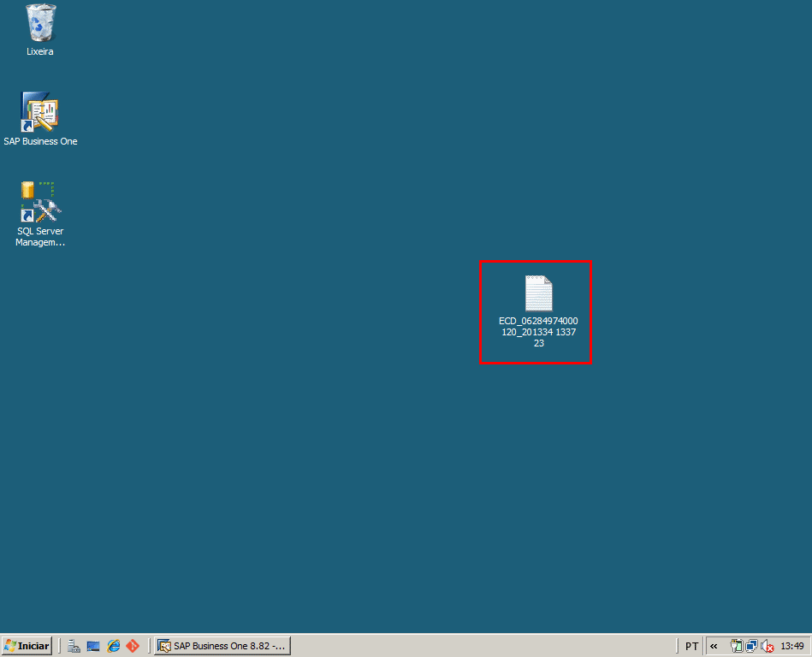The height and width of the screenshot is (657, 812).
Task: Click the Show Desktop quick launch icon
Action: click(93, 646)
